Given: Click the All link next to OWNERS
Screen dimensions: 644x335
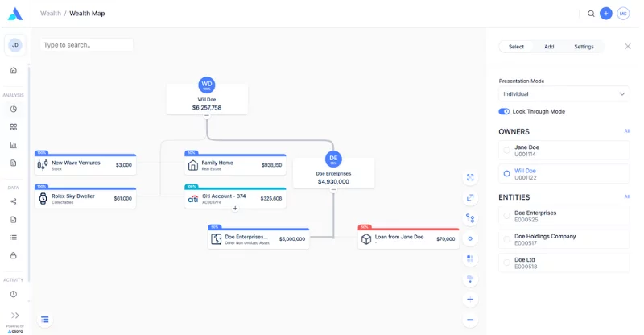Looking at the screenshot, I should pyautogui.click(x=627, y=131).
